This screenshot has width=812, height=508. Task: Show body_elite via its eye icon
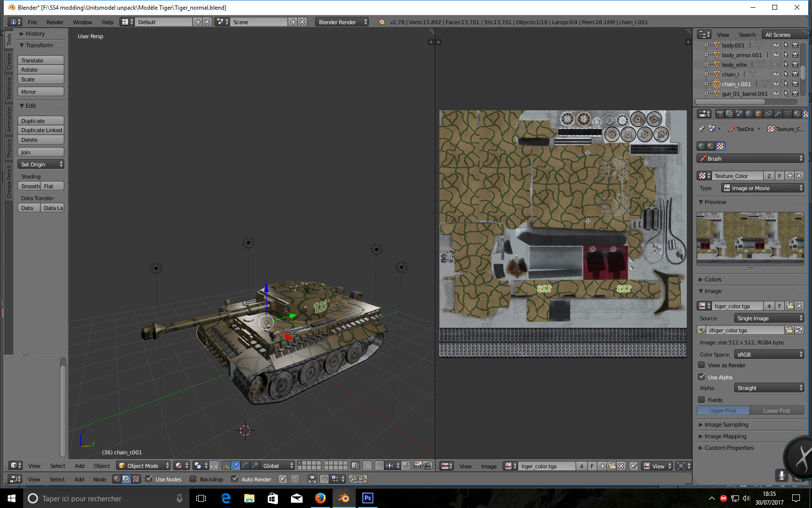776,64
